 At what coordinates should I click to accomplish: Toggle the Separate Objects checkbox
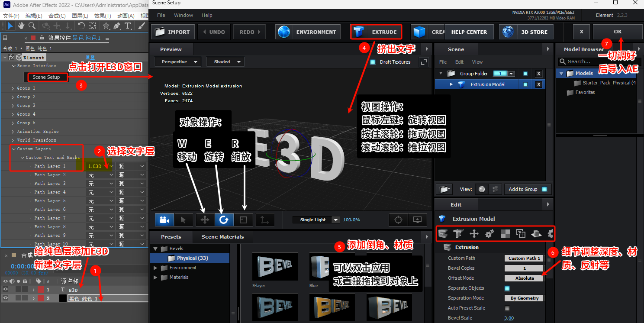[507, 288]
